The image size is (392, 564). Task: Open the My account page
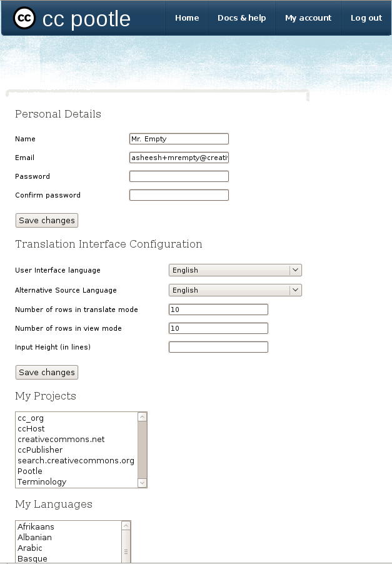tap(308, 18)
